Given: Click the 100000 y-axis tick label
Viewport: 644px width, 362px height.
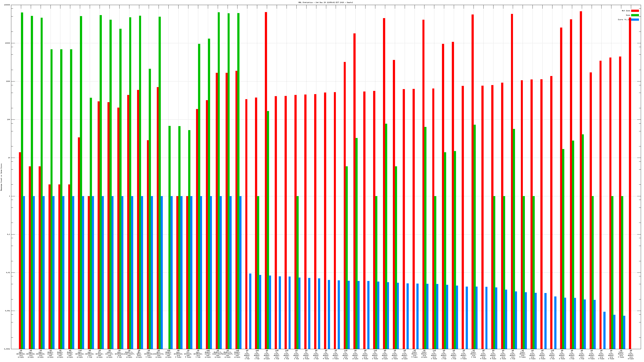Looking at the screenshot, I should point(7,5).
